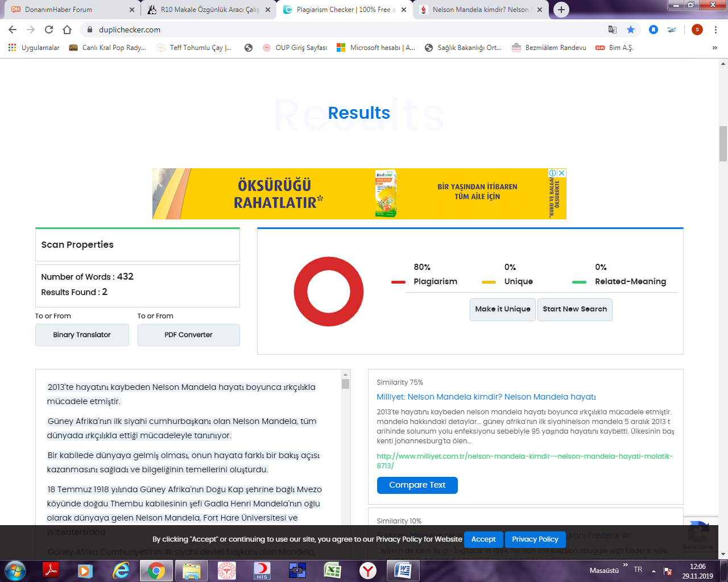Click the Compare Text button

[417, 485]
